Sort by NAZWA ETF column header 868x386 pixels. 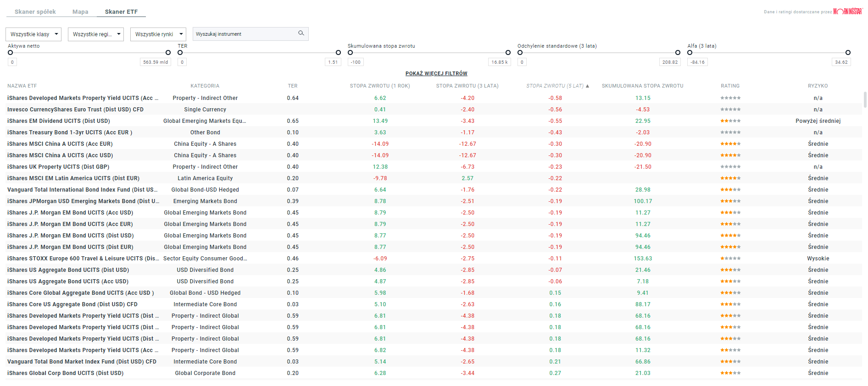coord(22,86)
